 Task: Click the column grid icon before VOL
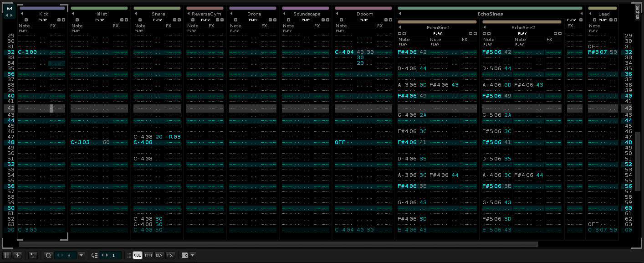pyautogui.click(x=129, y=255)
